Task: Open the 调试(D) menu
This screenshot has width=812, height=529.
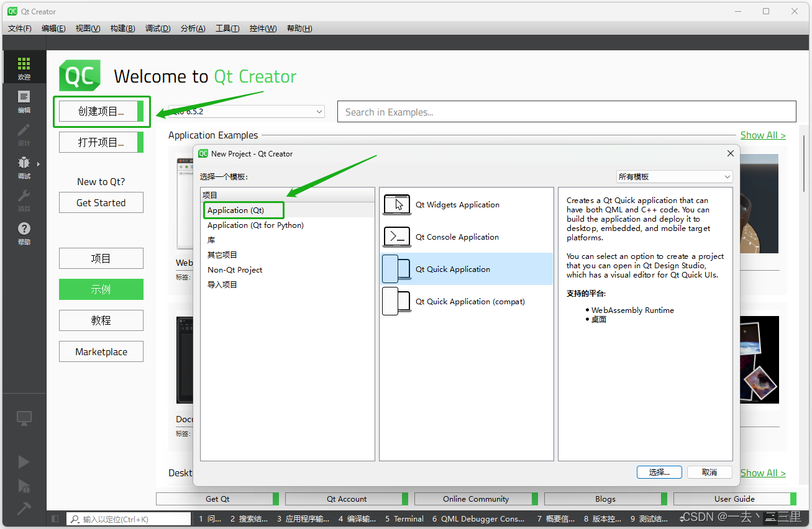Action: (158, 29)
